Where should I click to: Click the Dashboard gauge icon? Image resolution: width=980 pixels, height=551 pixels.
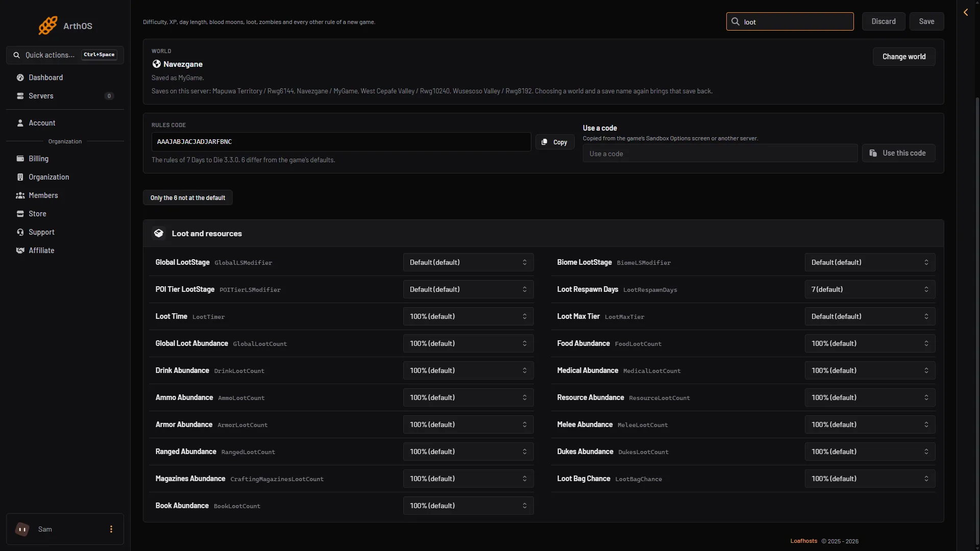[x=20, y=78]
